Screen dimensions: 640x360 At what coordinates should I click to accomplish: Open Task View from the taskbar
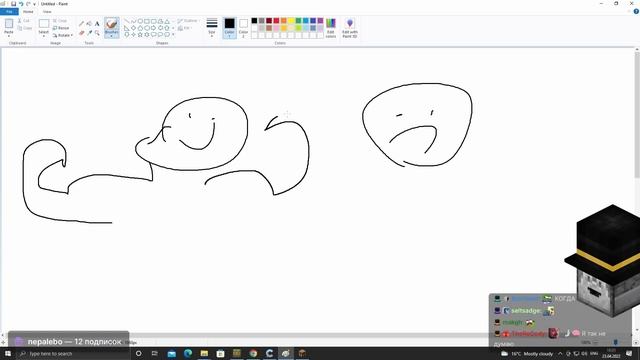click(154, 353)
